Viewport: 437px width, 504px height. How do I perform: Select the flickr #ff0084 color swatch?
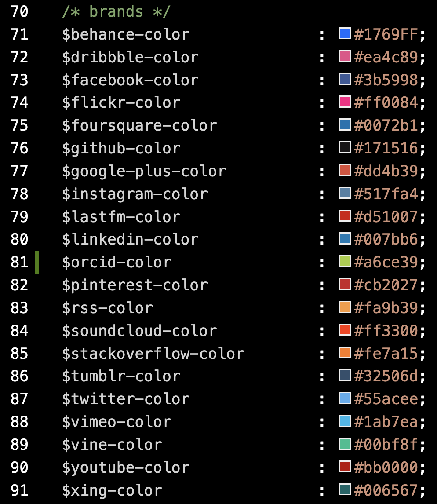pos(345,102)
